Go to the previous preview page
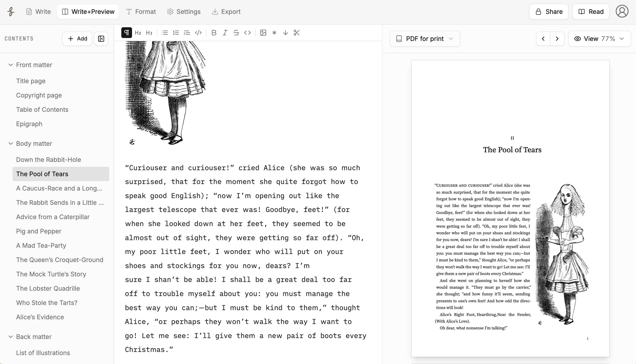Viewport: 636px width, 364px height. coord(543,39)
